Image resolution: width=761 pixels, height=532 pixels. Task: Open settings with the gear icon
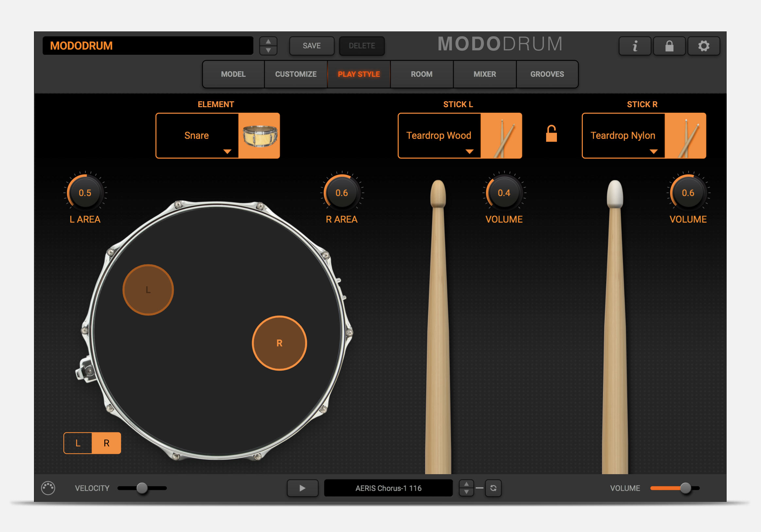[x=704, y=46]
